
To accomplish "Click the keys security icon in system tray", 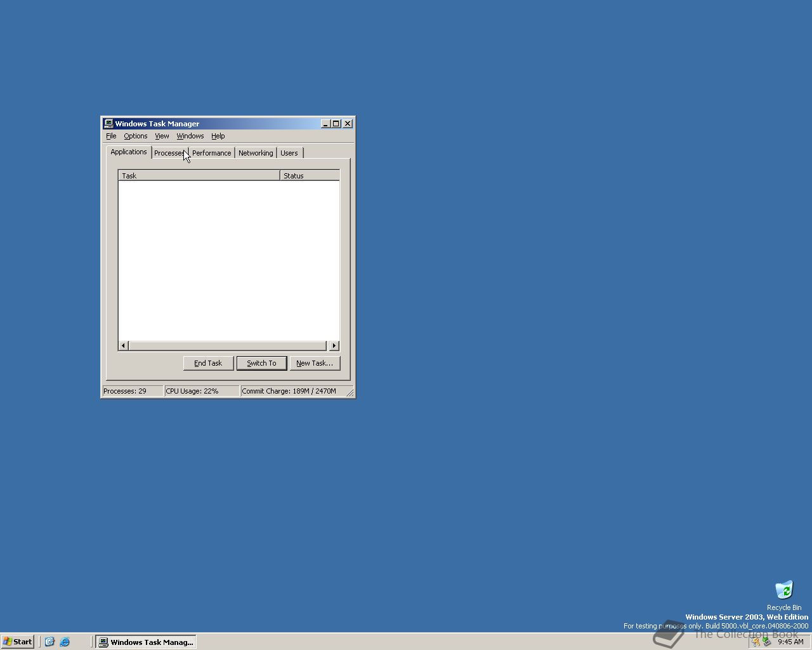I will (756, 642).
